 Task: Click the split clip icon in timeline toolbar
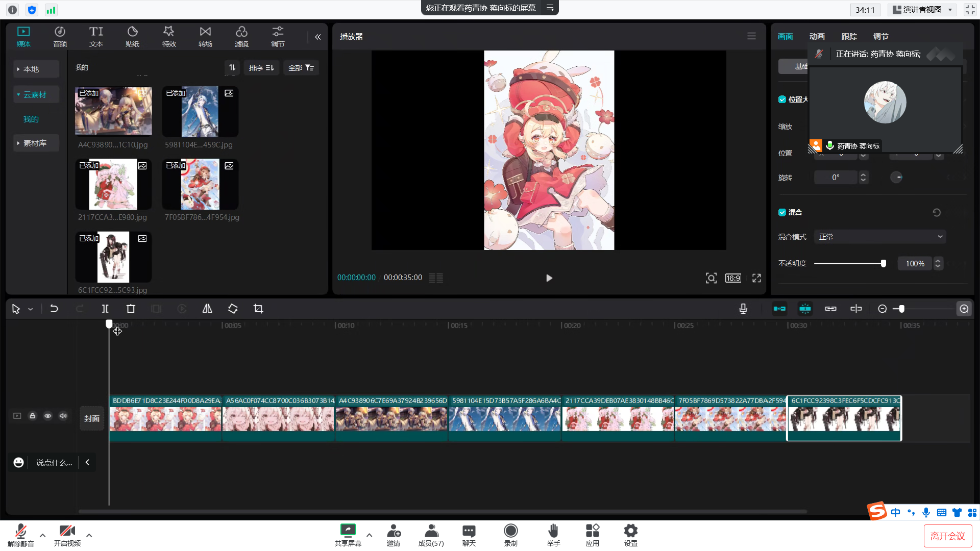click(x=105, y=309)
